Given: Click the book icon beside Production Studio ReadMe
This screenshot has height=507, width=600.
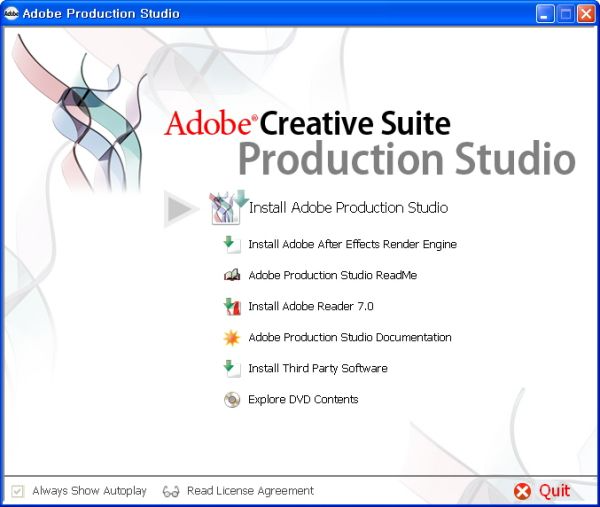Looking at the screenshot, I should point(232,275).
